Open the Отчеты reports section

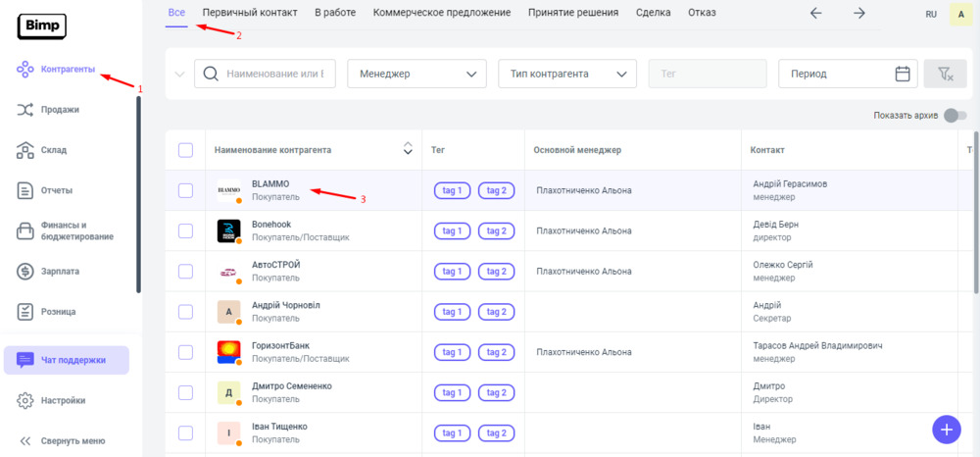click(56, 190)
